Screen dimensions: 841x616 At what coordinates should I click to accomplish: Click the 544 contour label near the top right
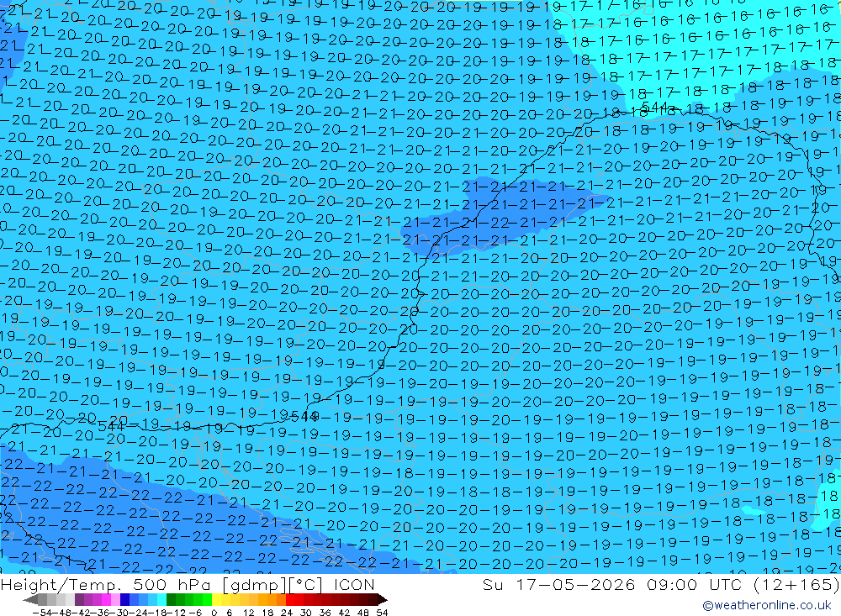[653, 108]
